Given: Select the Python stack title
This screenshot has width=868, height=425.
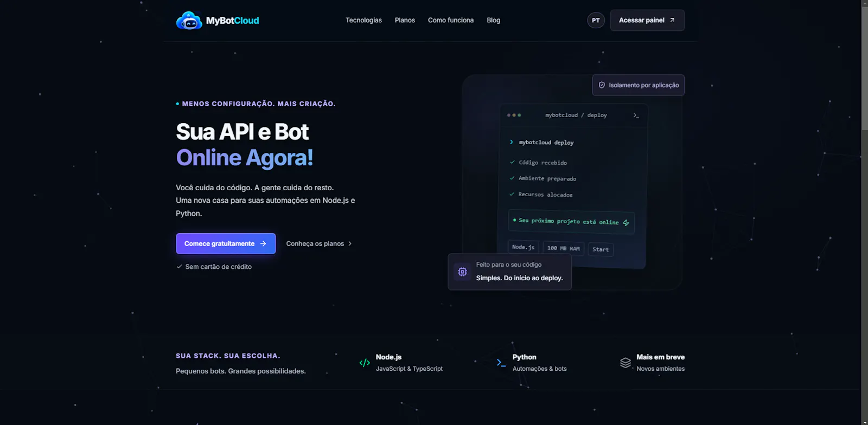Looking at the screenshot, I should [524, 357].
